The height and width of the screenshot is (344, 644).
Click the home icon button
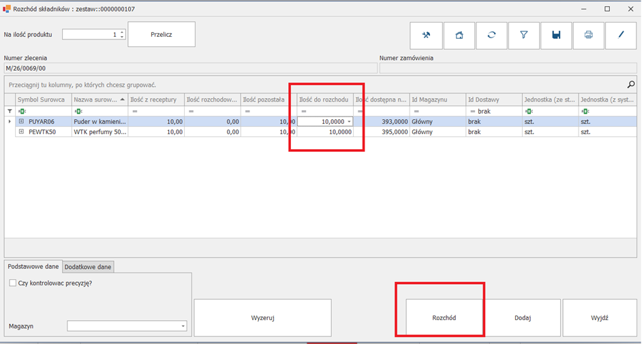click(459, 35)
